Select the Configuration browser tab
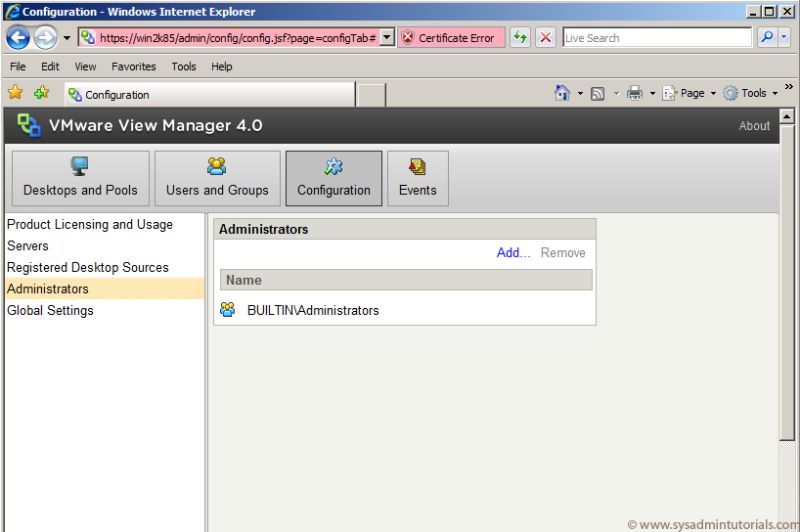 [209, 95]
